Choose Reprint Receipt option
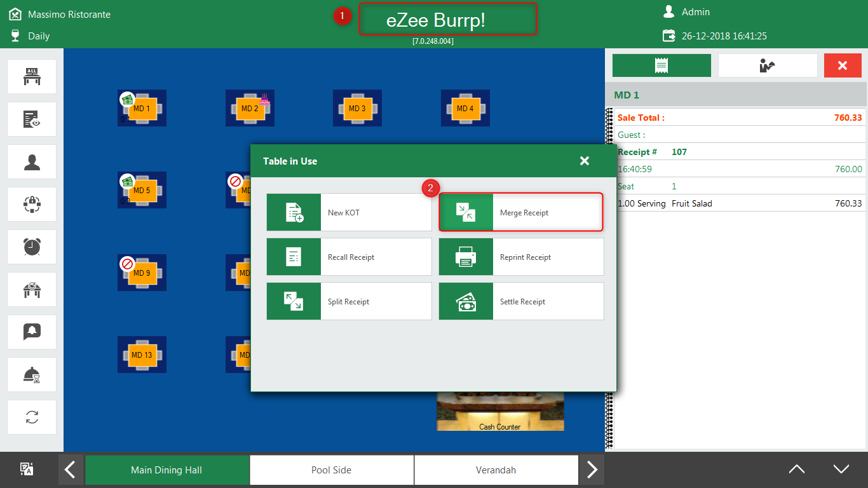Screen dimensions: 868x488 point(521,257)
